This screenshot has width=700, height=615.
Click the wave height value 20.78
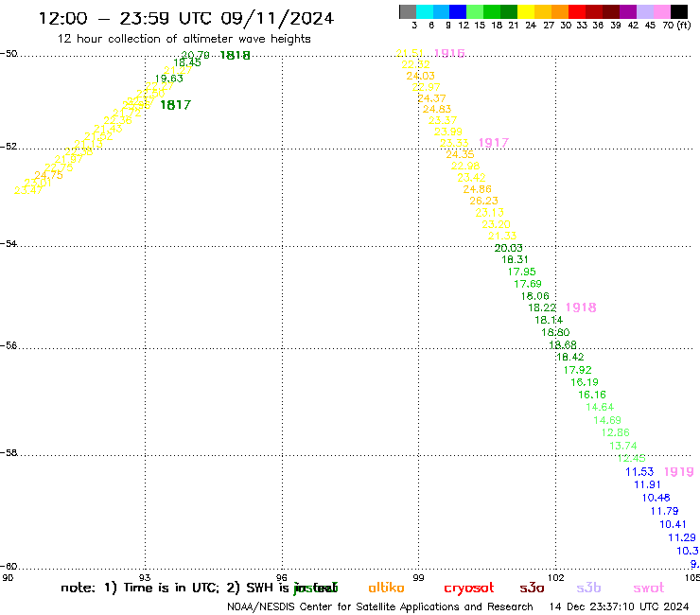pos(195,55)
